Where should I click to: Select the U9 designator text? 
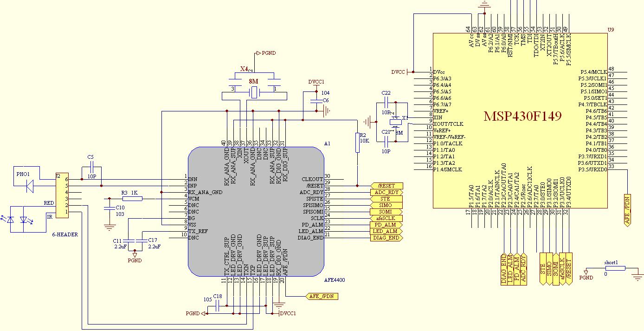611,29
